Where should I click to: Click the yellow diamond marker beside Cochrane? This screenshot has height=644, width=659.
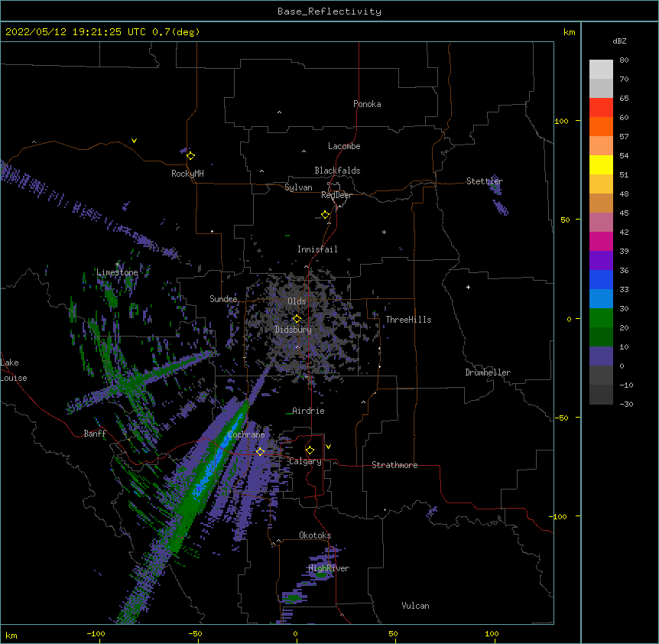pyautogui.click(x=260, y=451)
